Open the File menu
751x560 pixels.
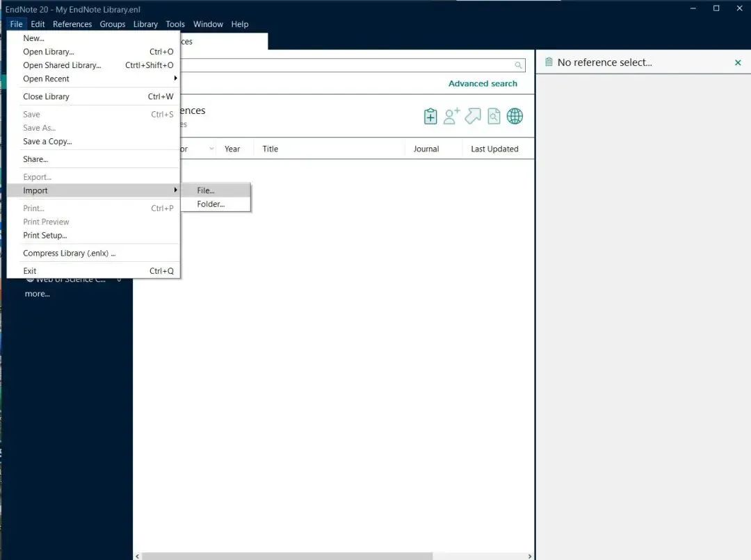click(16, 24)
